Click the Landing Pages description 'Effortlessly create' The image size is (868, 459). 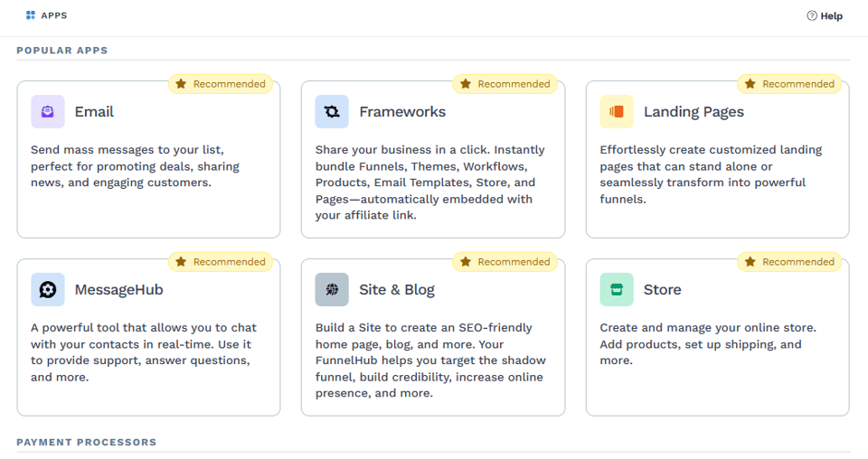pyautogui.click(x=711, y=174)
